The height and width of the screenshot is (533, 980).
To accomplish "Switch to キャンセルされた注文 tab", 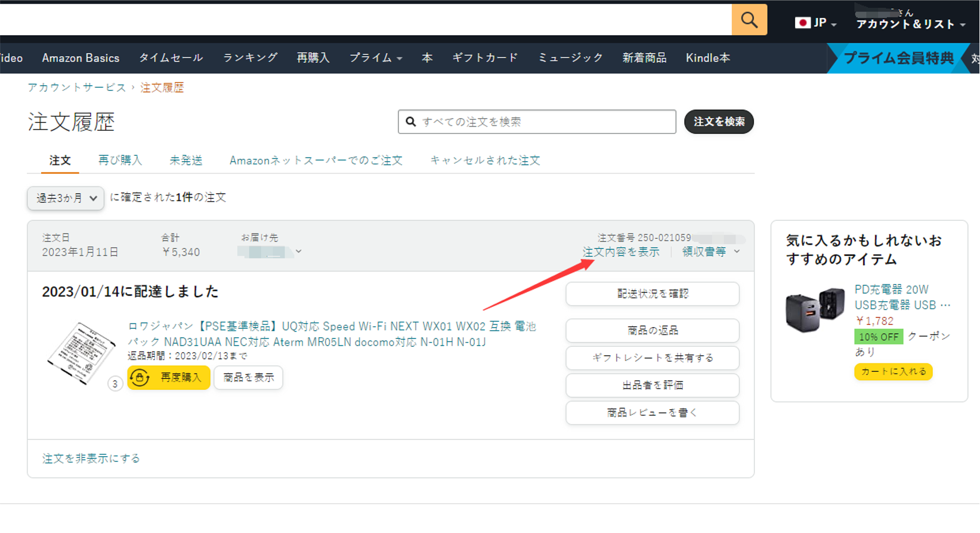I will click(x=485, y=161).
